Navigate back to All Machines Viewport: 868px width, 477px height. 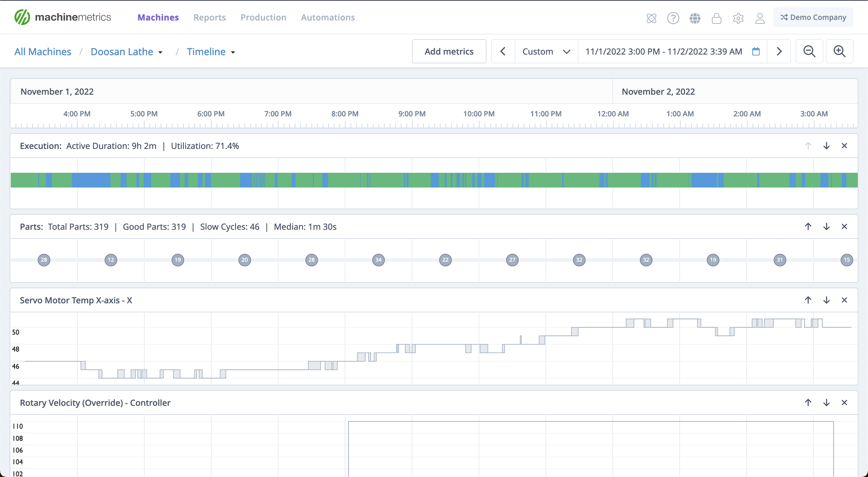[42, 52]
